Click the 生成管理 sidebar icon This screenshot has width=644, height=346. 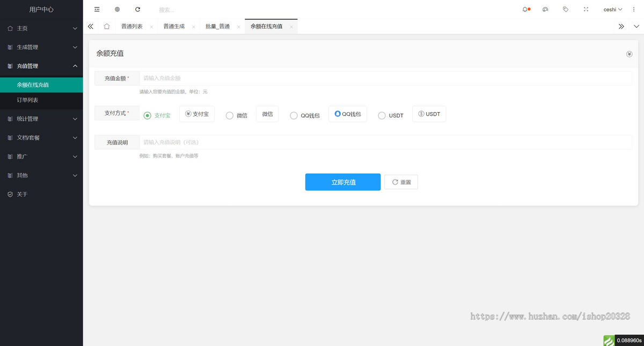point(10,47)
